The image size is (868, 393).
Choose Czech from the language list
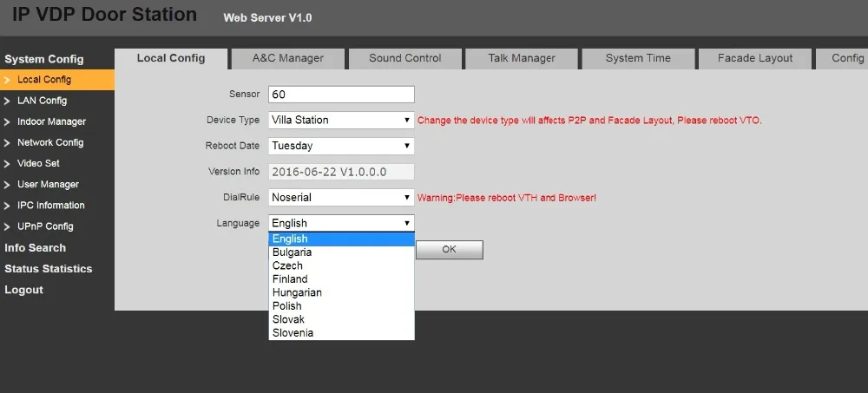[x=341, y=265]
